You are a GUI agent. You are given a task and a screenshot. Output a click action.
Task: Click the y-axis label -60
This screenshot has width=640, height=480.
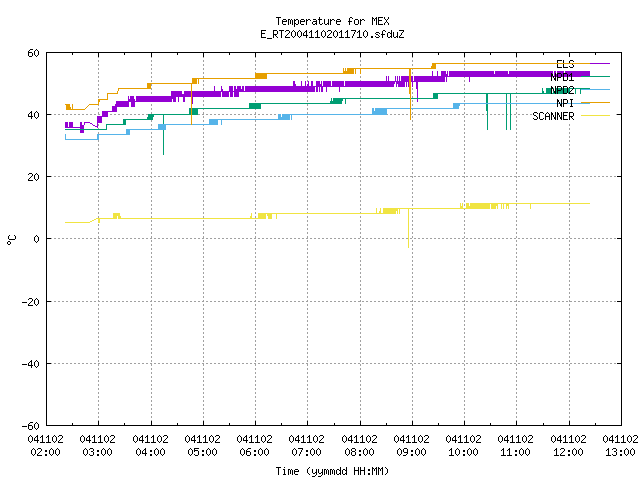click(31, 427)
